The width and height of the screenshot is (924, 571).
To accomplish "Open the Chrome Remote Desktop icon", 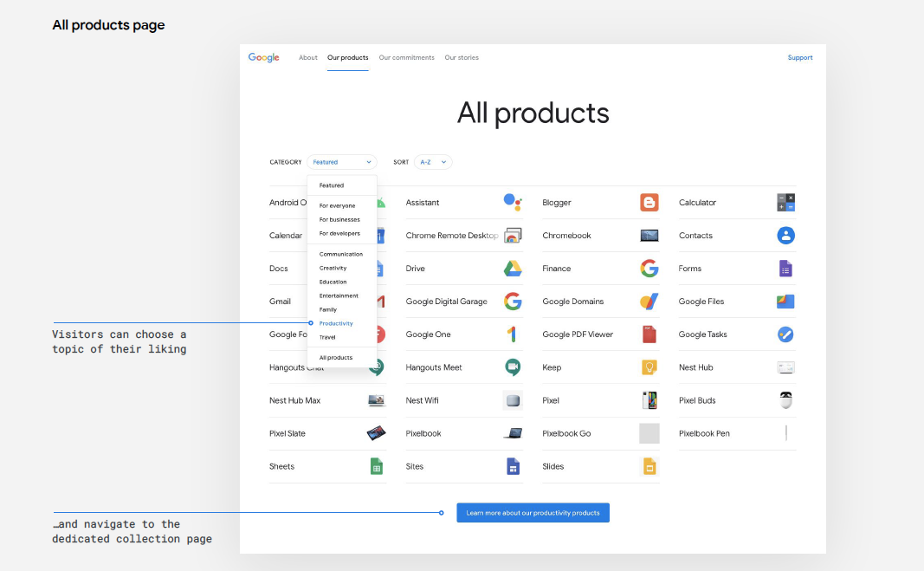I will point(513,236).
